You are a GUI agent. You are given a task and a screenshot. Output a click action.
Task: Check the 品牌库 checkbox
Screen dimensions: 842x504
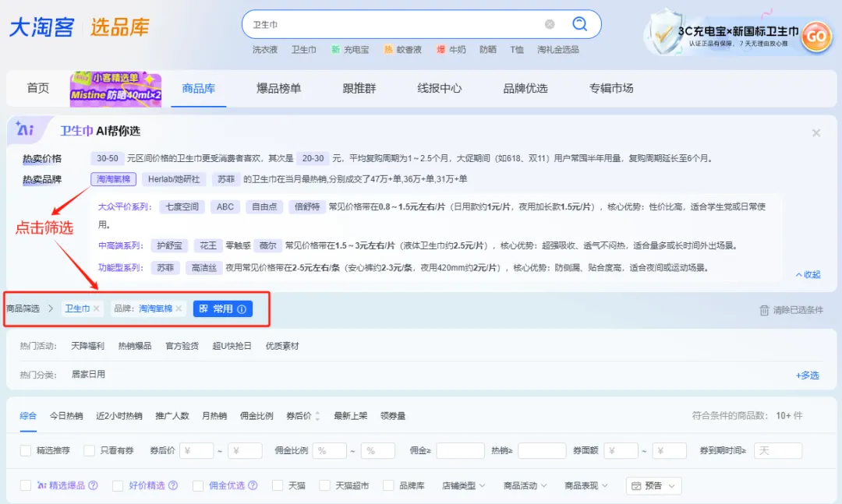pyautogui.click(x=388, y=485)
